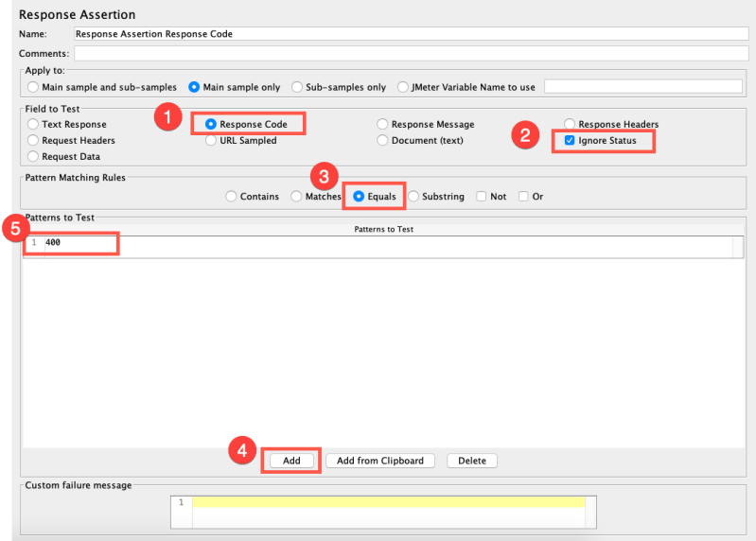Click Add from Clipboard button

click(380, 461)
